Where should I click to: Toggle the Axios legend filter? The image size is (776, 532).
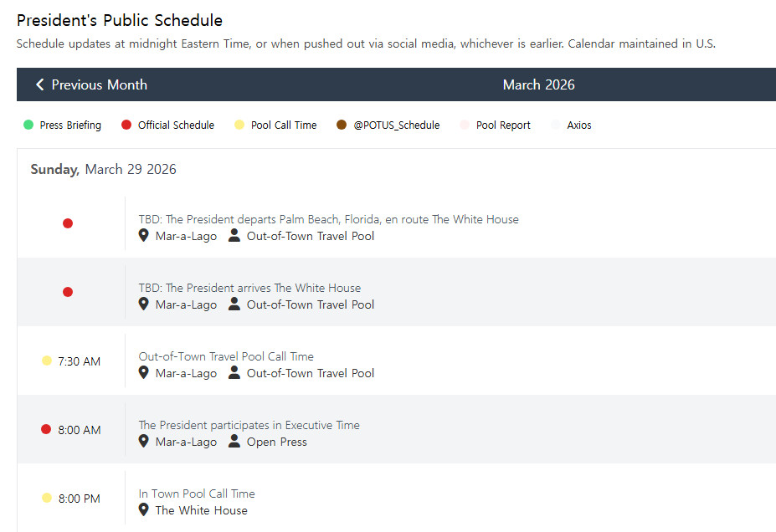coord(572,125)
